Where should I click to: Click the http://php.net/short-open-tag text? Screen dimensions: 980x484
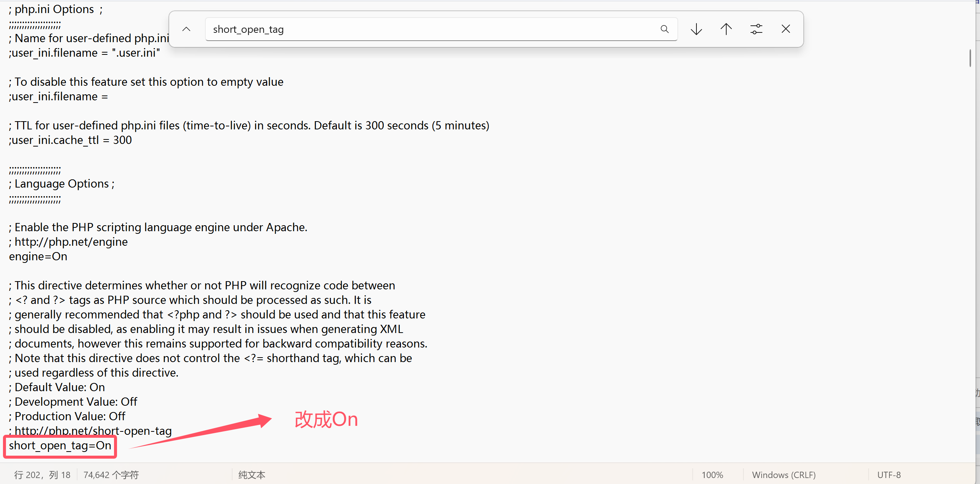coord(93,431)
